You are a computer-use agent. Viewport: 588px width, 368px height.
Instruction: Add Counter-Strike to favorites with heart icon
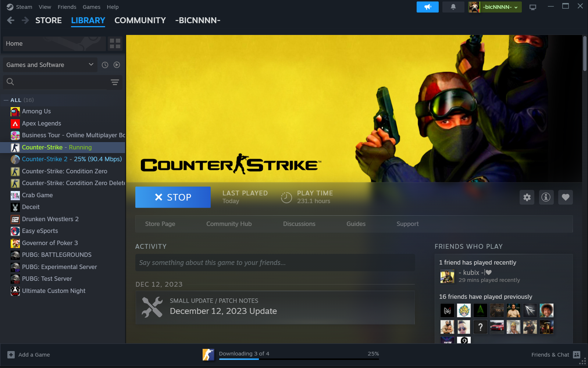pyautogui.click(x=565, y=197)
